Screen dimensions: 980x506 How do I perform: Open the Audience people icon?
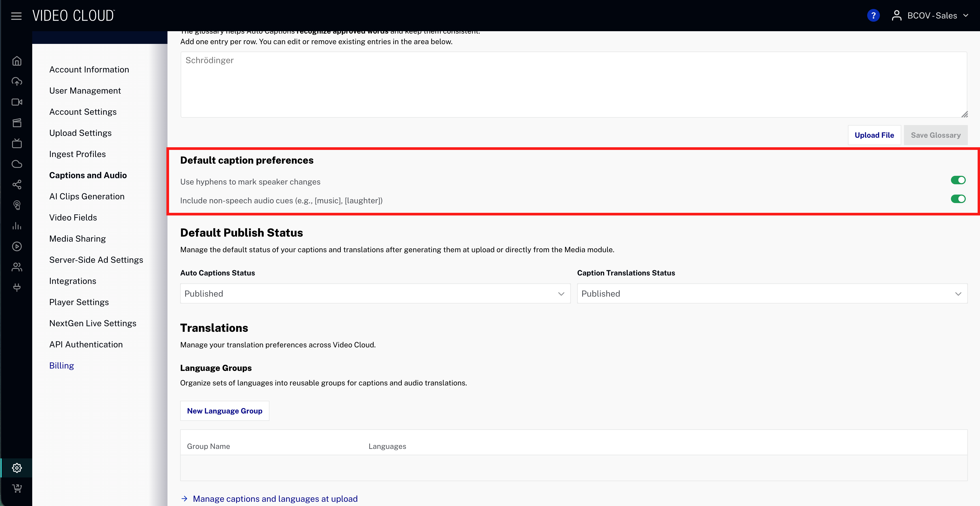(x=17, y=267)
